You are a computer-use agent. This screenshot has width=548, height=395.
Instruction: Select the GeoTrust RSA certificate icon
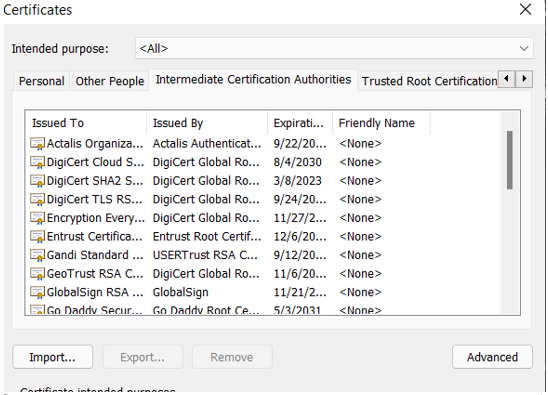tap(37, 274)
